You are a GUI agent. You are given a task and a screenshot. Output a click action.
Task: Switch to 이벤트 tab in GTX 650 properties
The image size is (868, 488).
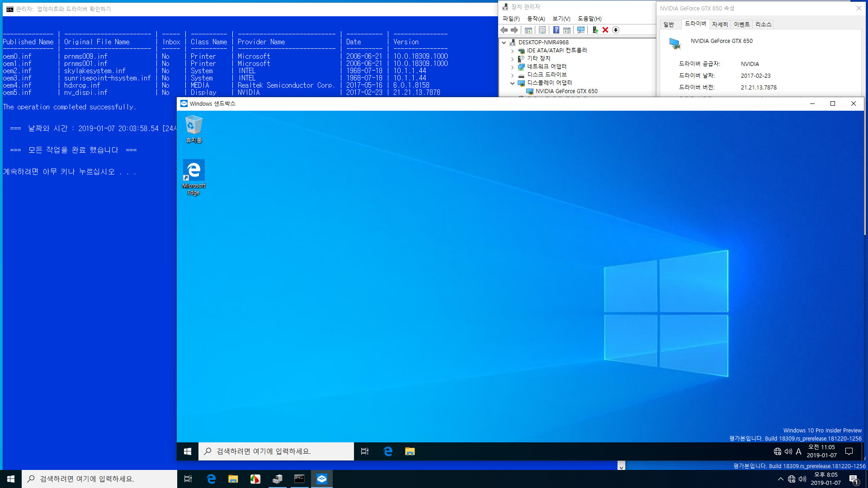(741, 24)
